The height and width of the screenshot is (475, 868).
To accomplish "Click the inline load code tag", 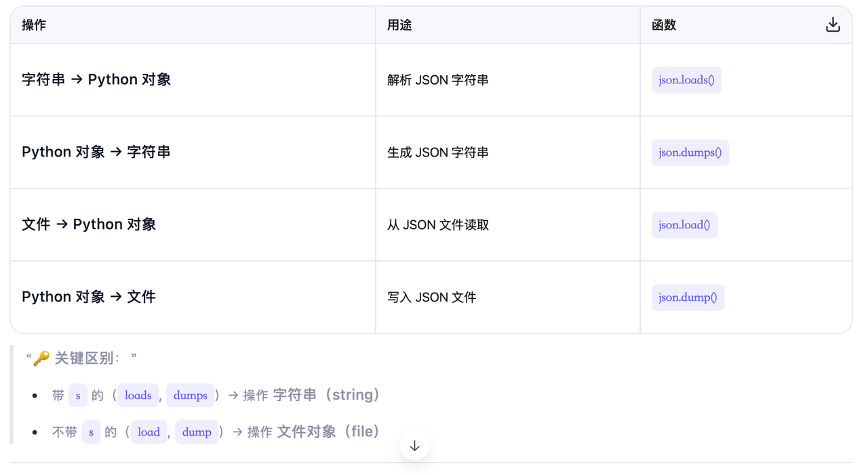I will coord(149,432).
